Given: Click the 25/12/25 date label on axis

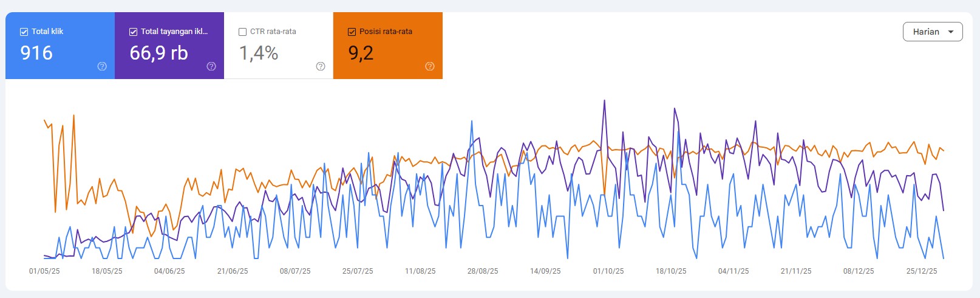Looking at the screenshot, I should (x=922, y=271).
